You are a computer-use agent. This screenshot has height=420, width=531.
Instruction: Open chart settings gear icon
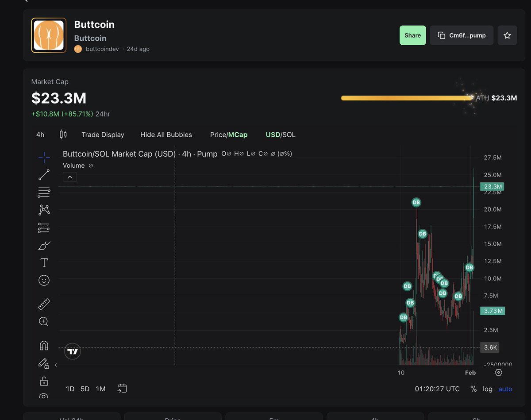pos(499,373)
